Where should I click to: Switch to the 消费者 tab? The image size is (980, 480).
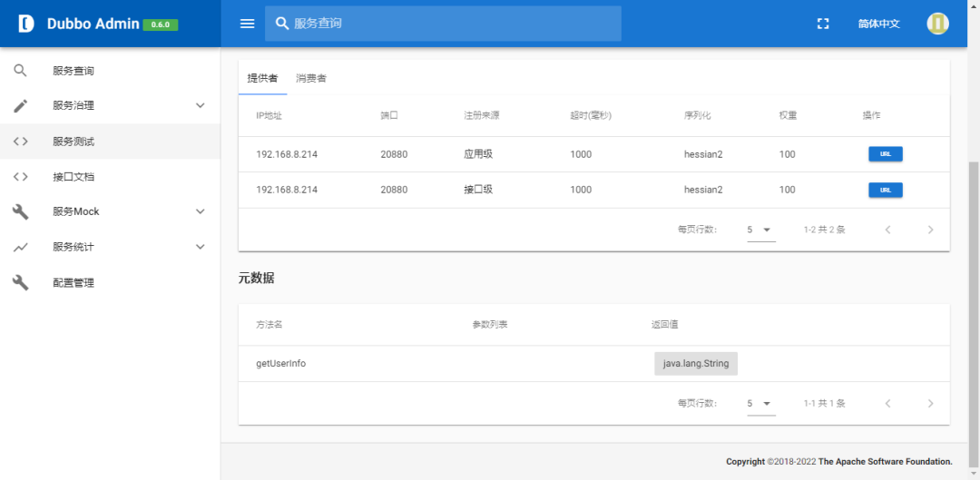point(311,78)
